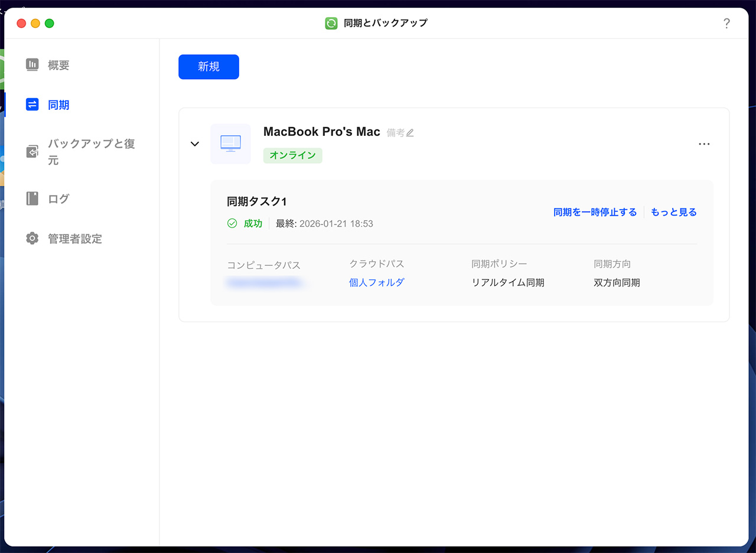Open the blurred computer path link
This screenshot has width=756, height=553.
click(x=265, y=282)
